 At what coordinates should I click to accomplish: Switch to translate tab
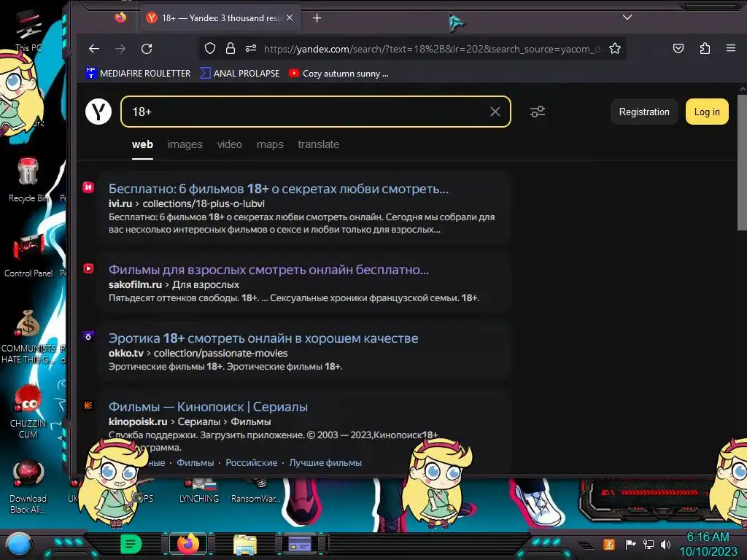(x=319, y=144)
